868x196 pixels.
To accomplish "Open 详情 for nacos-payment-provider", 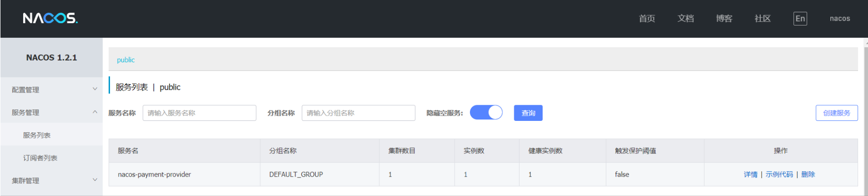I will (750, 174).
